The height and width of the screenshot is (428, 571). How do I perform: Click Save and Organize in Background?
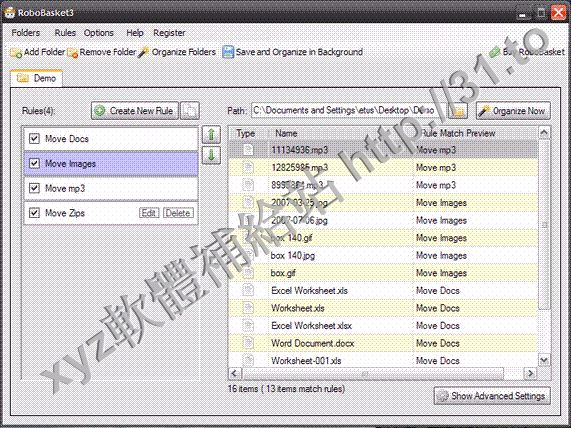coord(293,52)
